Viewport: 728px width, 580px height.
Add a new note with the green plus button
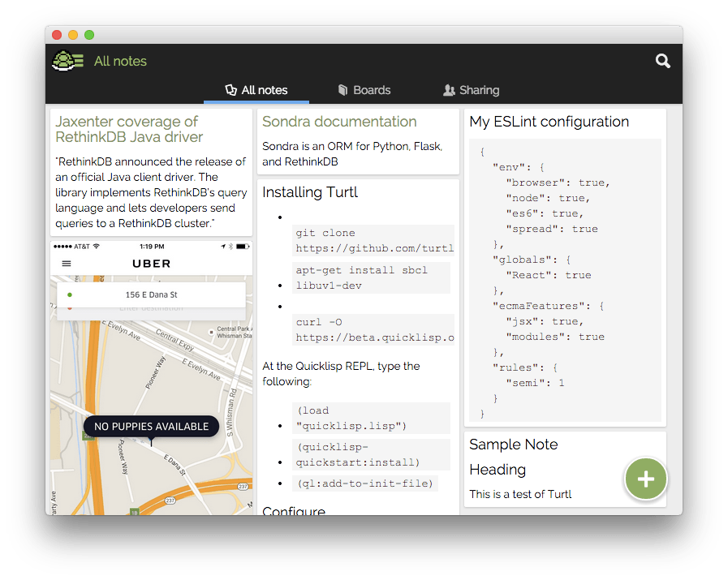[x=645, y=479]
